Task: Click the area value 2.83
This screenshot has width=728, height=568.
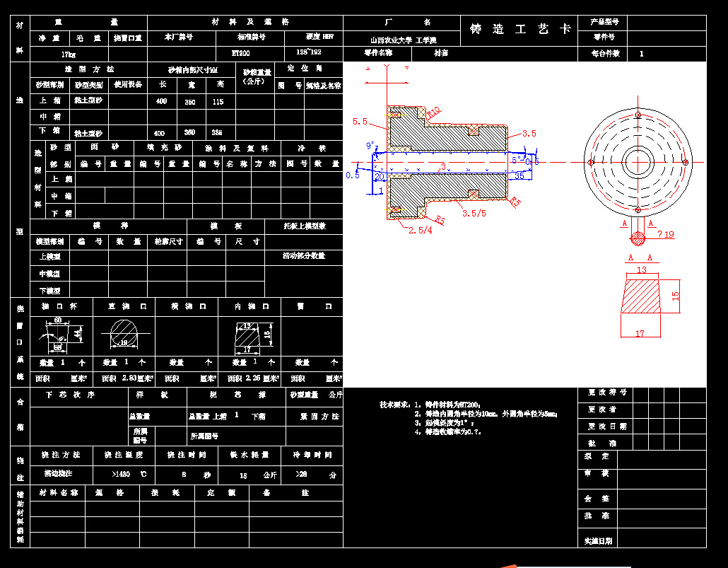Action: [131, 378]
